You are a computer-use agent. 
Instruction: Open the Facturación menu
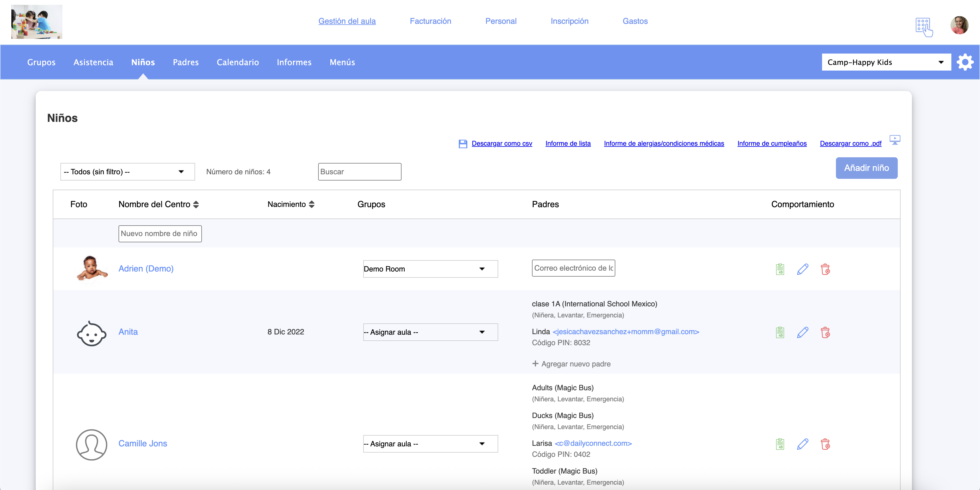(430, 21)
